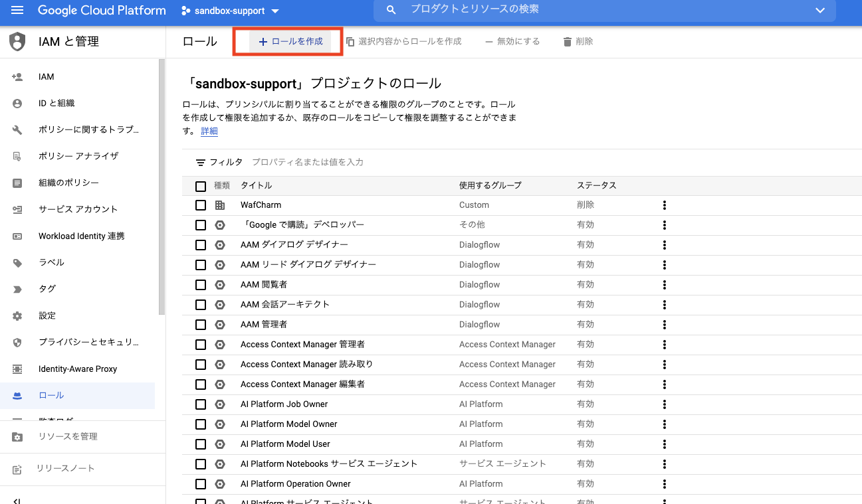This screenshot has height=504, width=862.
Task: Check the WafCharm role checkbox
Action: 201,205
